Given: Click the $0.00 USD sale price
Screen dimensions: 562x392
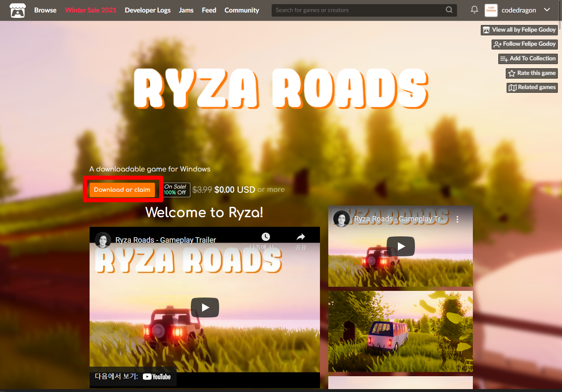Looking at the screenshot, I should [235, 190].
